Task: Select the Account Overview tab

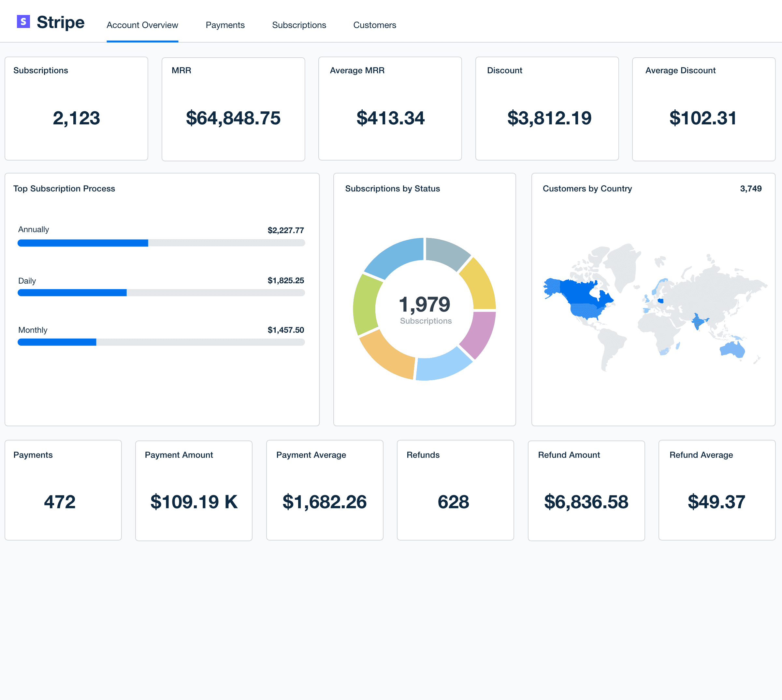Action: pos(142,25)
